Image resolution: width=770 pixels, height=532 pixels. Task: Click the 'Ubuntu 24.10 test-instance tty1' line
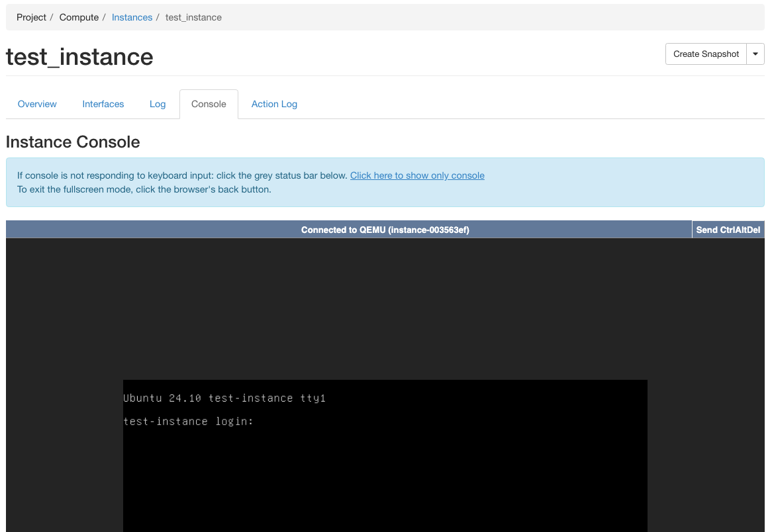pos(224,398)
